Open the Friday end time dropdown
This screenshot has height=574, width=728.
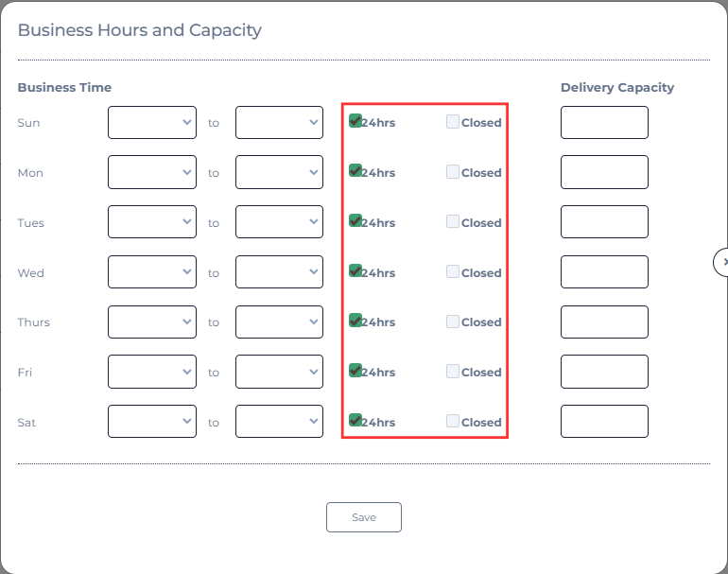pos(279,372)
